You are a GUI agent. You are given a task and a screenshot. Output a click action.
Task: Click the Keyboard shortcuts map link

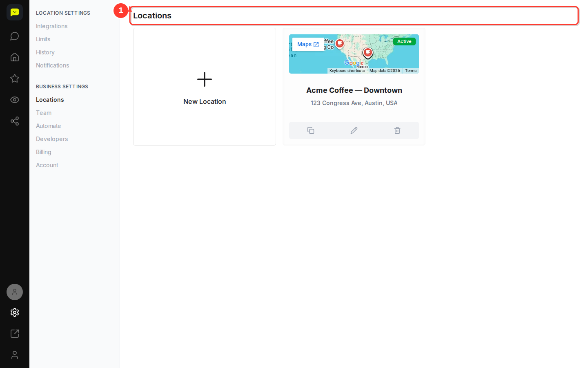point(347,71)
